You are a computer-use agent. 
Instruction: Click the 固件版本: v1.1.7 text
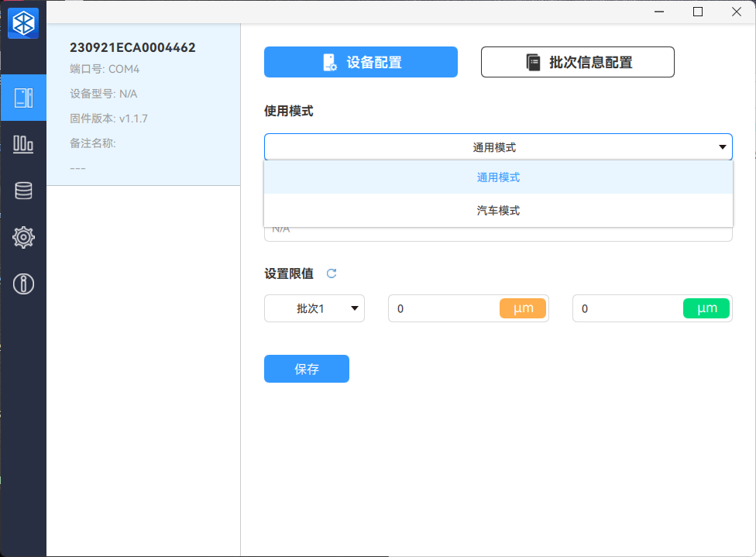(109, 119)
